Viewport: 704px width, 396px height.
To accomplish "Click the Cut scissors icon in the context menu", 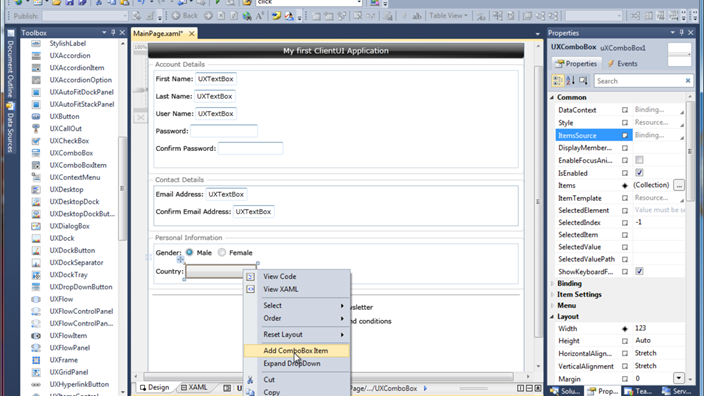I will [250, 380].
